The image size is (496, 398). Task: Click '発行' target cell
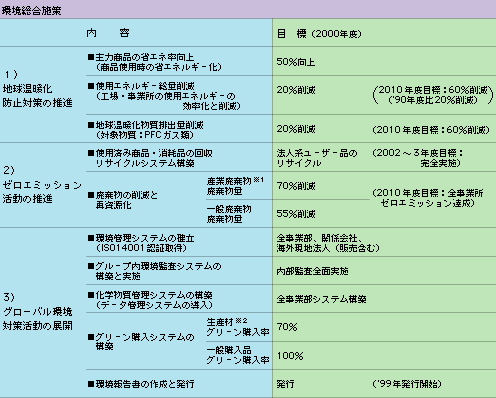pos(285,384)
